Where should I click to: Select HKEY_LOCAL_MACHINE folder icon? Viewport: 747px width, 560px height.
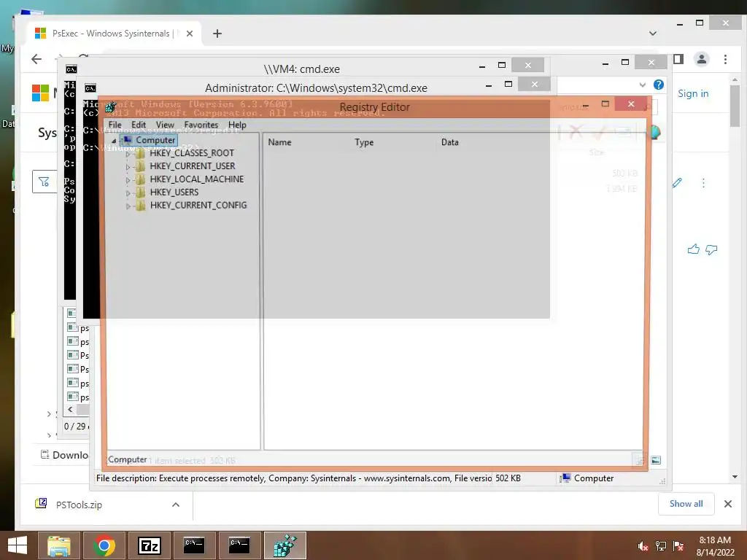[140, 179]
